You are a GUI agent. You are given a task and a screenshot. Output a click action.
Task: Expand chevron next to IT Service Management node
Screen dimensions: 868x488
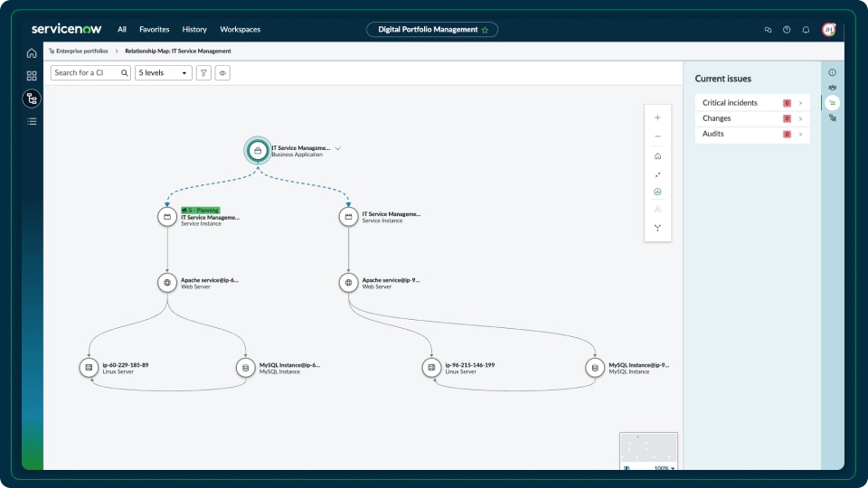point(337,148)
